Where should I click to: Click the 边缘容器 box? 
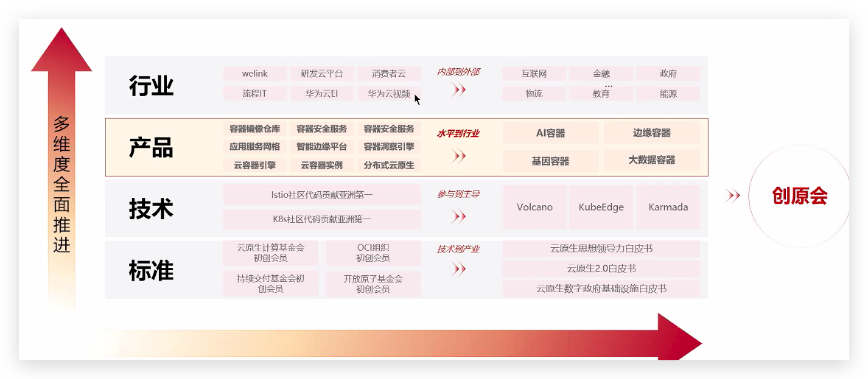pyautogui.click(x=652, y=133)
